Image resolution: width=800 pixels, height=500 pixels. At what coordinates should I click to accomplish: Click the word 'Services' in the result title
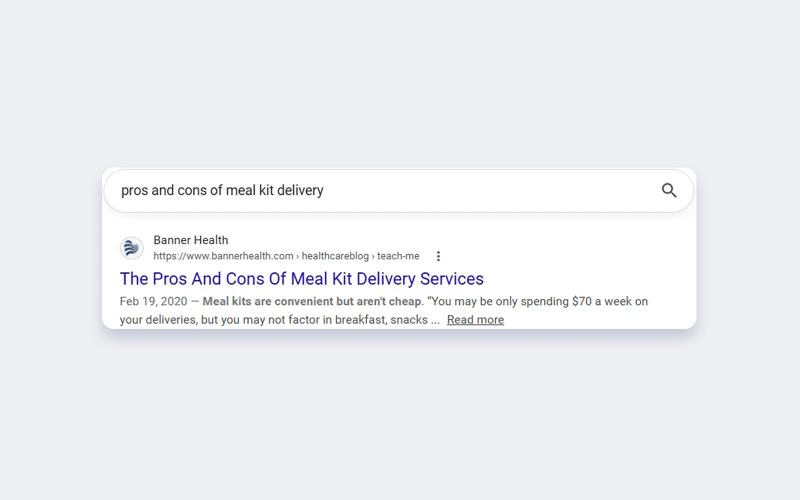[x=452, y=279]
